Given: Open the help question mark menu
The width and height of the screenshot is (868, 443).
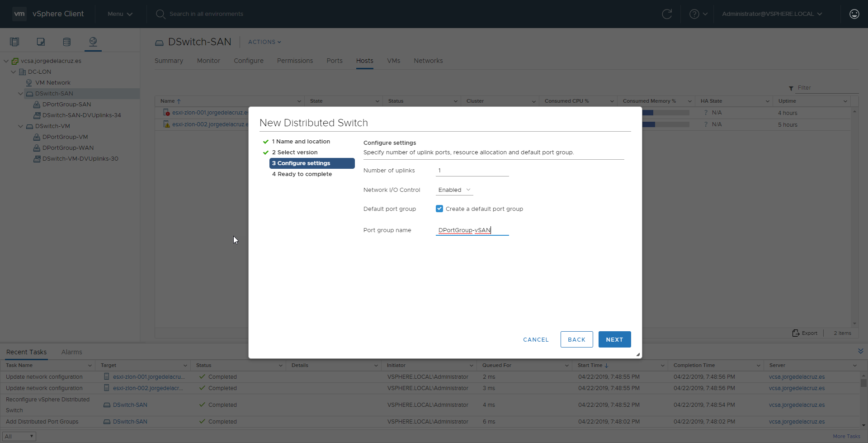Looking at the screenshot, I should (698, 14).
